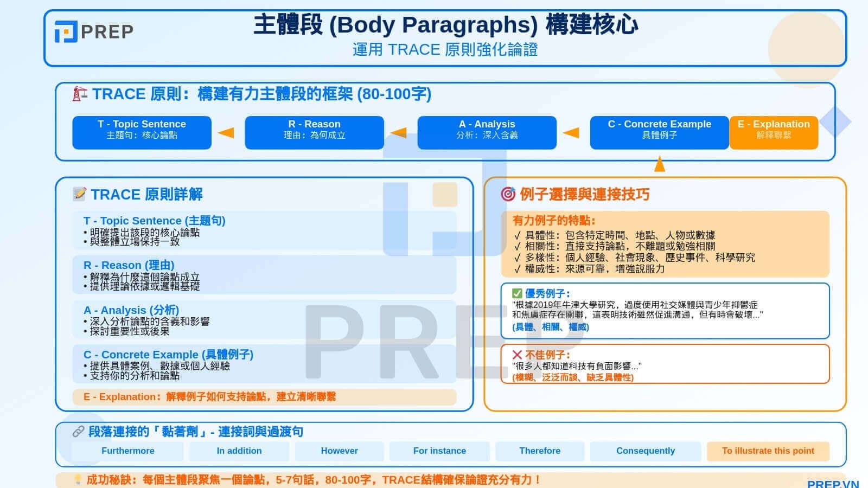Click the title 主體段 (Body Paragraphs) 構建核心
The width and height of the screenshot is (868, 488).
445,25
